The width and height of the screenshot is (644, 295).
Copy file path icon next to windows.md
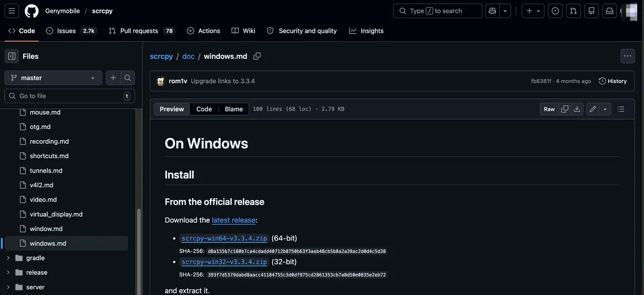(257, 56)
